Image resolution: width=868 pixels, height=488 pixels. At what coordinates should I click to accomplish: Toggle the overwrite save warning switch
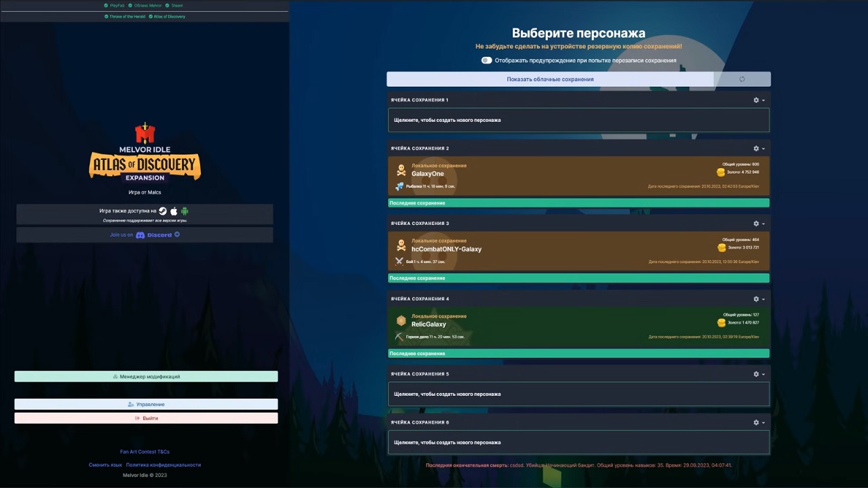pos(486,60)
